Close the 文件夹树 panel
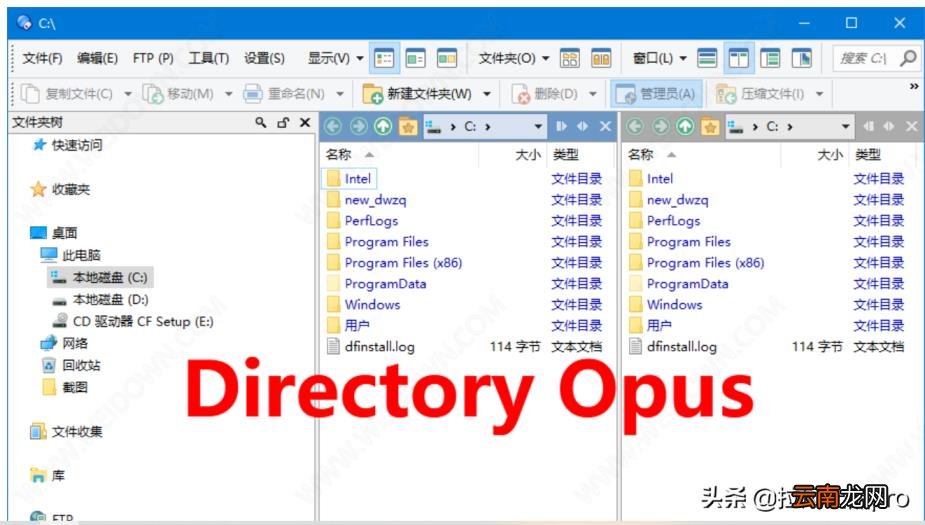This screenshot has height=525, width=925. [x=305, y=122]
